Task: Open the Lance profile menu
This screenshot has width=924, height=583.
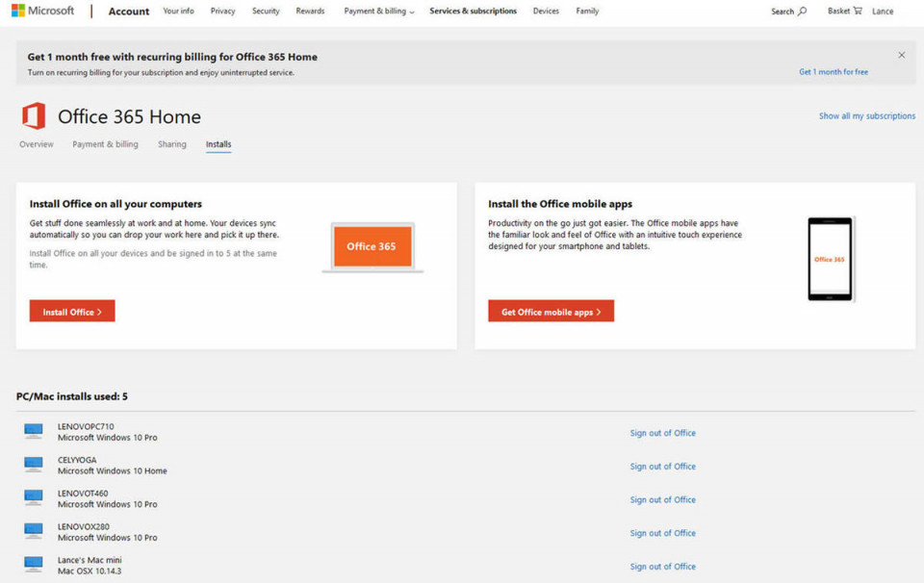Action: (883, 12)
